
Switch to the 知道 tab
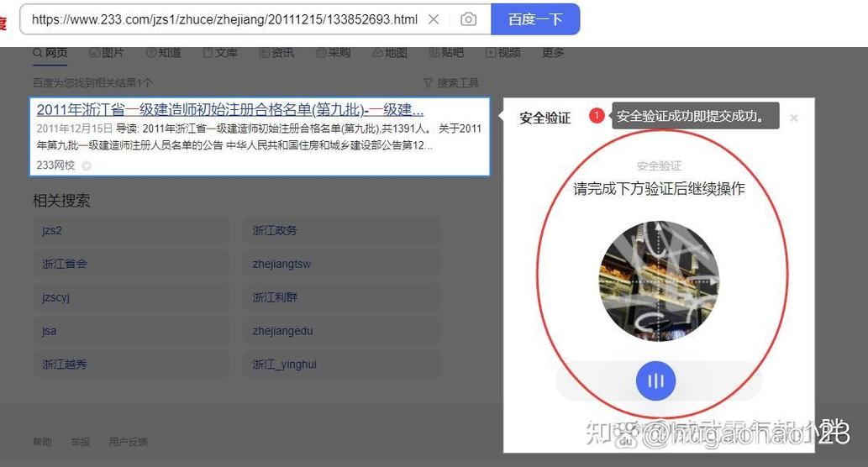click(x=164, y=53)
